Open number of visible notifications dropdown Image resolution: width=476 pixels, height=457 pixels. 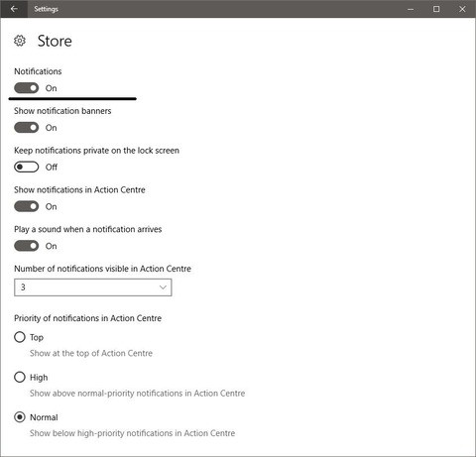93,287
